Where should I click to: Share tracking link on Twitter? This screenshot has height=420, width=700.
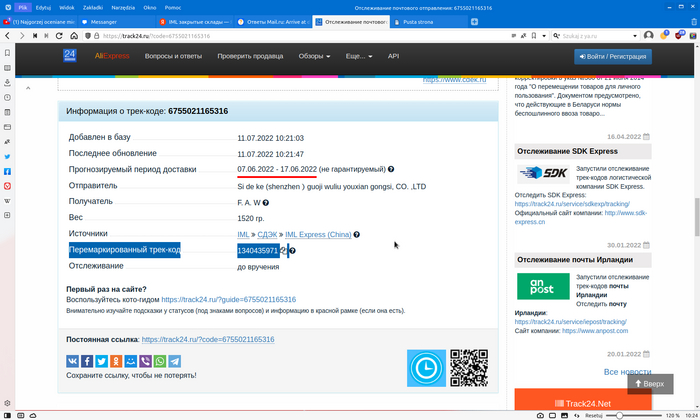(x=102, y=361)
